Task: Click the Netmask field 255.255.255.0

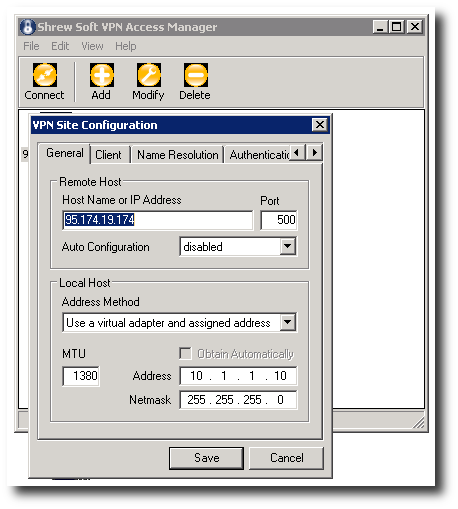Action: (238, 400)
